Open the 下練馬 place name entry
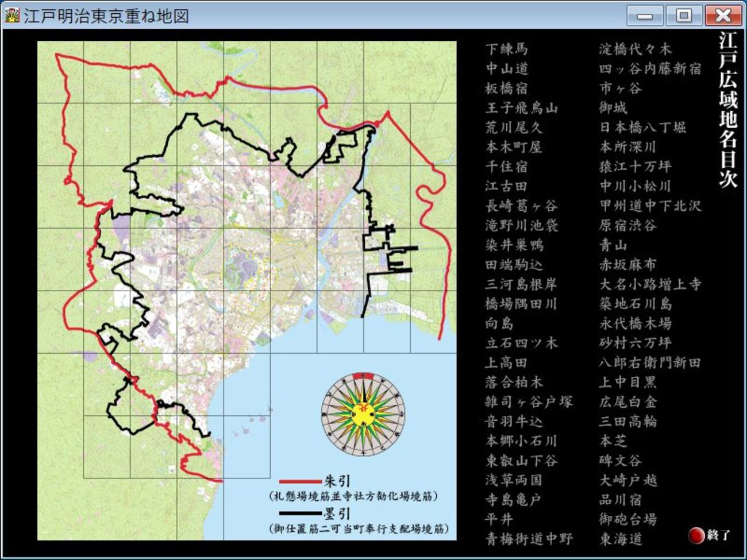Image resolution: width=747 pixels, height=560 pixels. click(x=507, y=49)
